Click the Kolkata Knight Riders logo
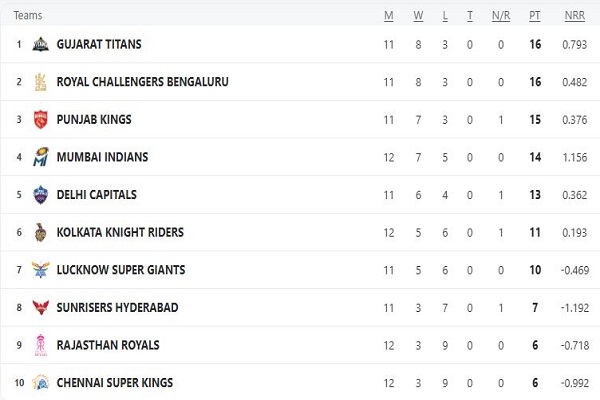 (x=41, y=232)
